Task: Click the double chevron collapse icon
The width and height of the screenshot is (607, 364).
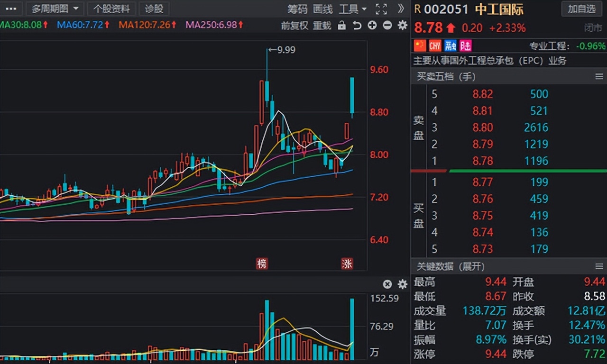Action: [x=401, y=9]
